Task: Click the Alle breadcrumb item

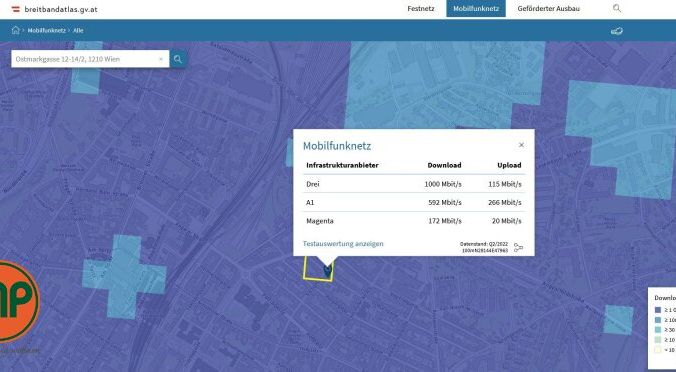Action: click(x=78, y=31)
